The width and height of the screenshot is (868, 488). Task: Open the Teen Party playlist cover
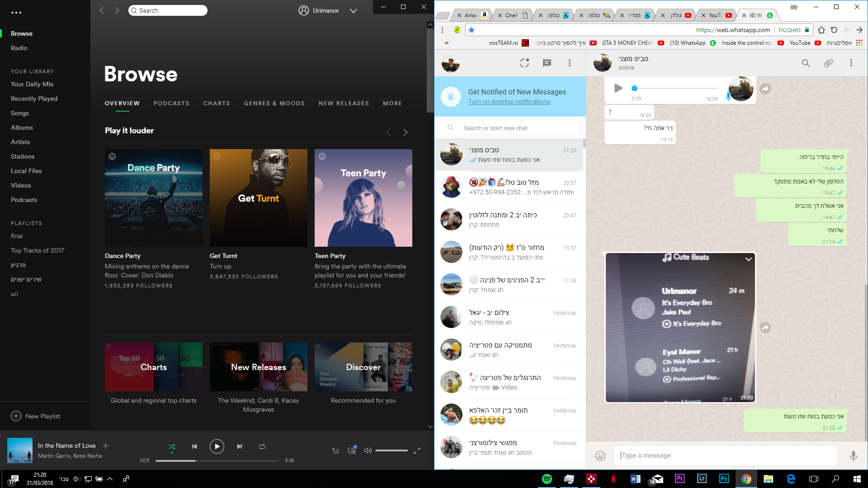tap(363, 198)
